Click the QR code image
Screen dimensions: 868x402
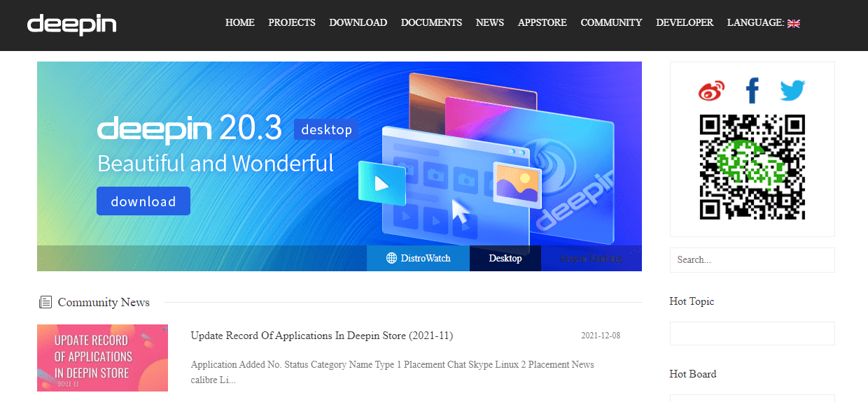coord(752,167)
